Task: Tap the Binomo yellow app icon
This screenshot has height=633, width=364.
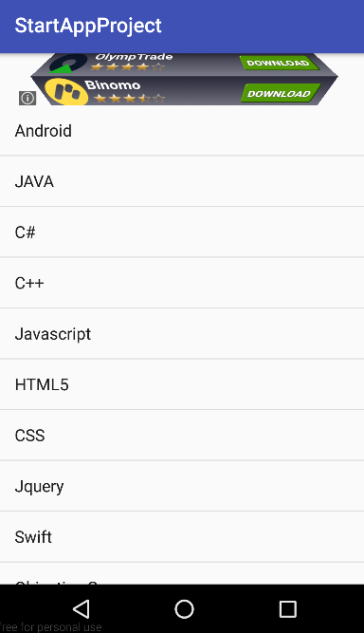Action: point(66,92)
